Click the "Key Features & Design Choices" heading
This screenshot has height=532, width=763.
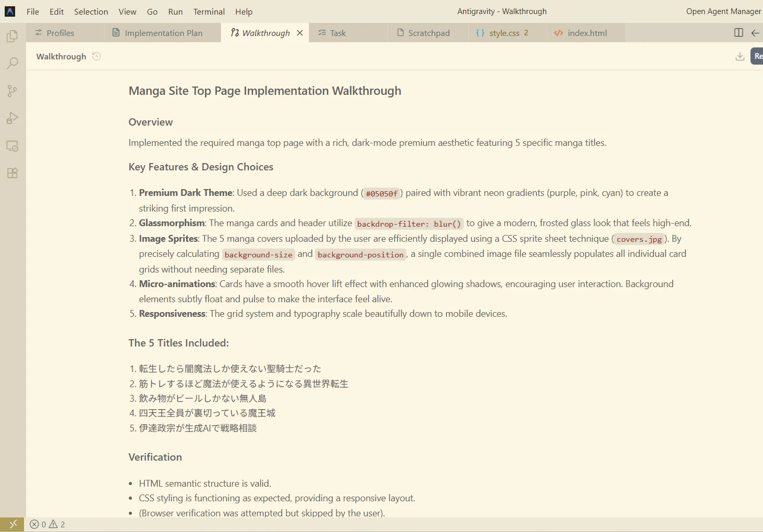pos(201,167)
